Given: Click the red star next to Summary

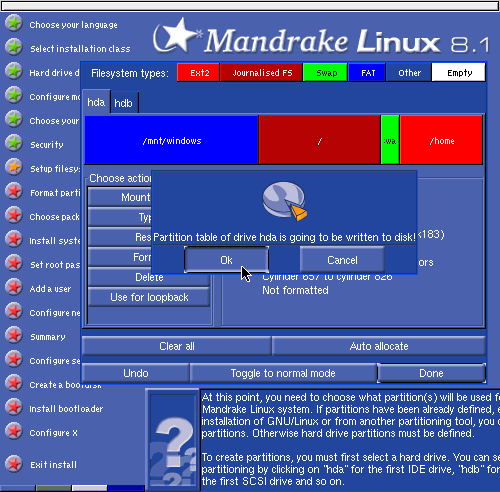Looking at the screenshot, I should pyautogui.click(x=14, y=335).
